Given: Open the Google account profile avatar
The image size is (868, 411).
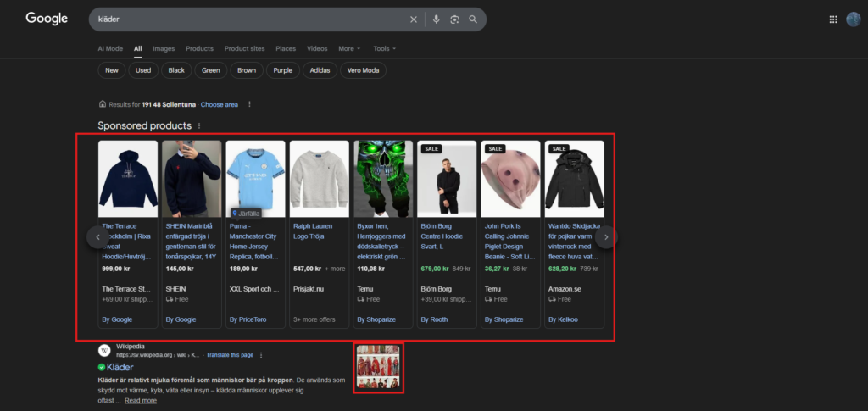Looking at the screenshot, I should coord(853,19).
